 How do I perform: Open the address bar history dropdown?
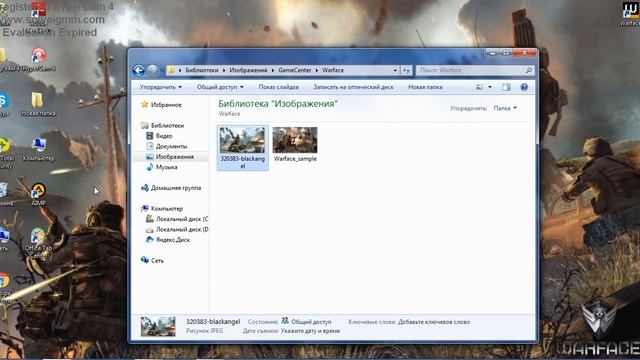395,70
